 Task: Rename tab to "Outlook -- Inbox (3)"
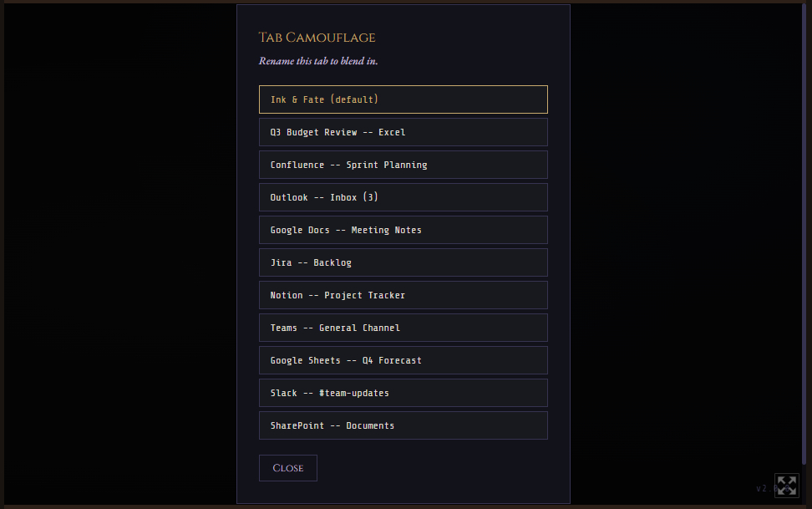(x=403, y=197)
